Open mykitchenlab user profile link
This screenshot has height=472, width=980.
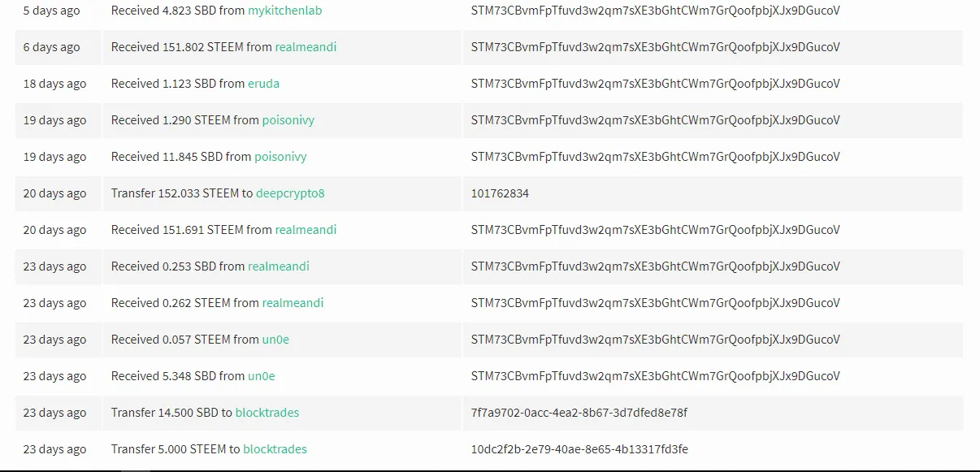[284, 11]
